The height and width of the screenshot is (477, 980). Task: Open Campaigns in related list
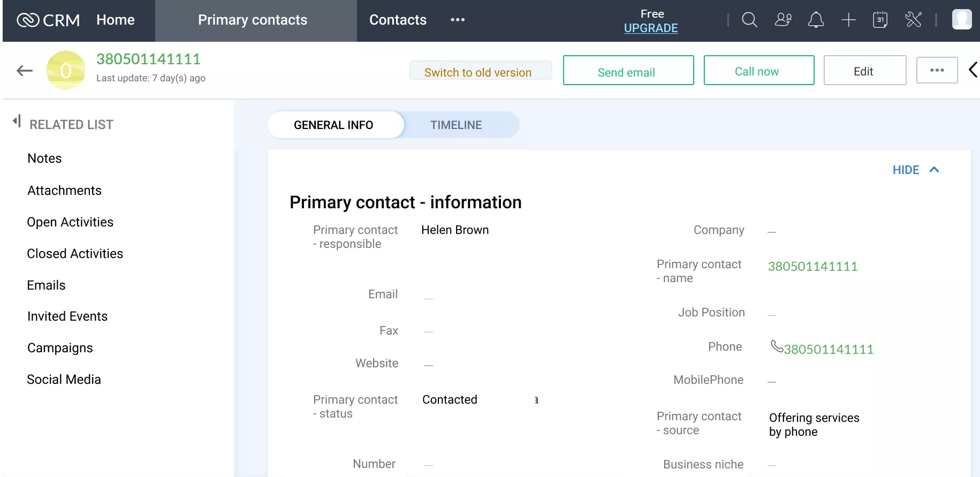[60, 348]
